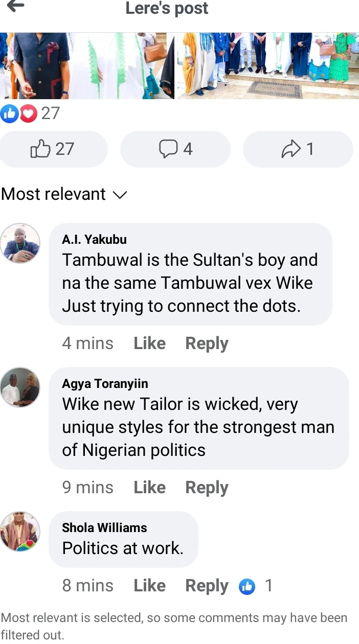The image size is (359, 644).
Task: Open Shola Williams' profile picture
Action: [x=20, y=531]
